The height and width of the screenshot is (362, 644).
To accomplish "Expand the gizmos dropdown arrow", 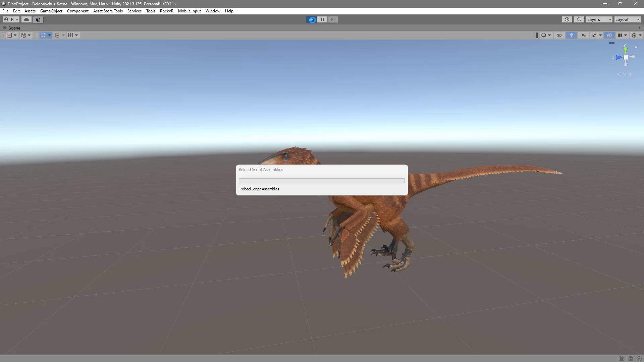I will [640, 35].
